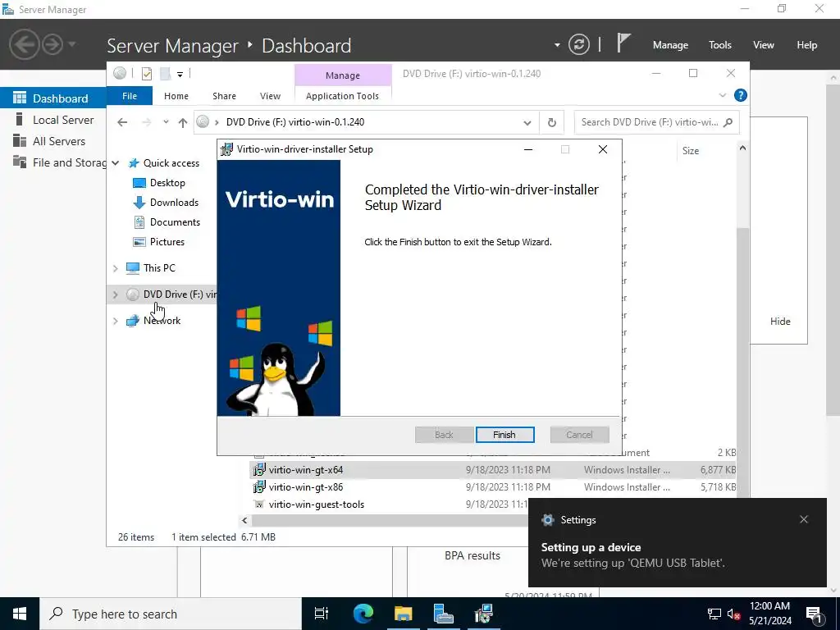Select the virtio-win-guest-tools file
The width and height of the screenshot is (840, 630).
coord(316,504)
